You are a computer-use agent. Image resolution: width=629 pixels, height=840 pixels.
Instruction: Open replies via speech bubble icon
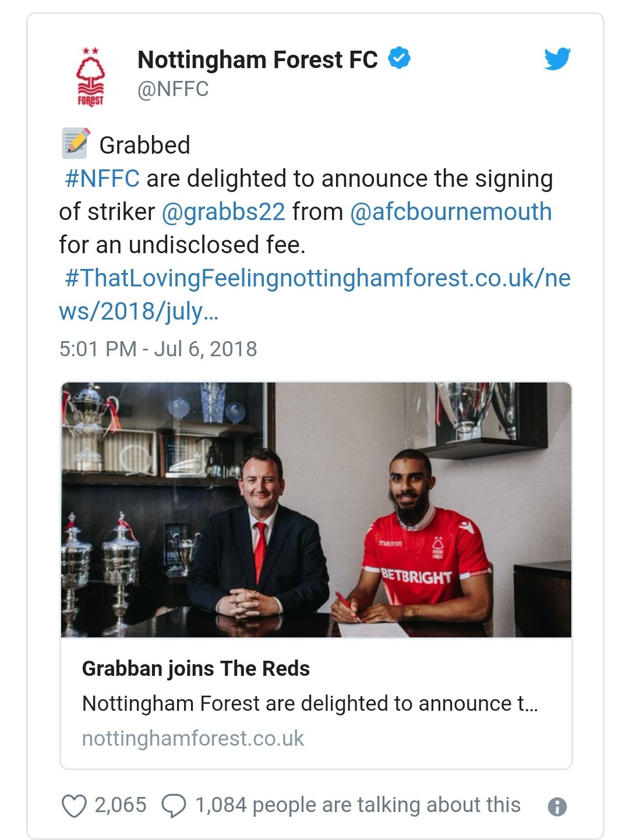click(x=174, y=806)
